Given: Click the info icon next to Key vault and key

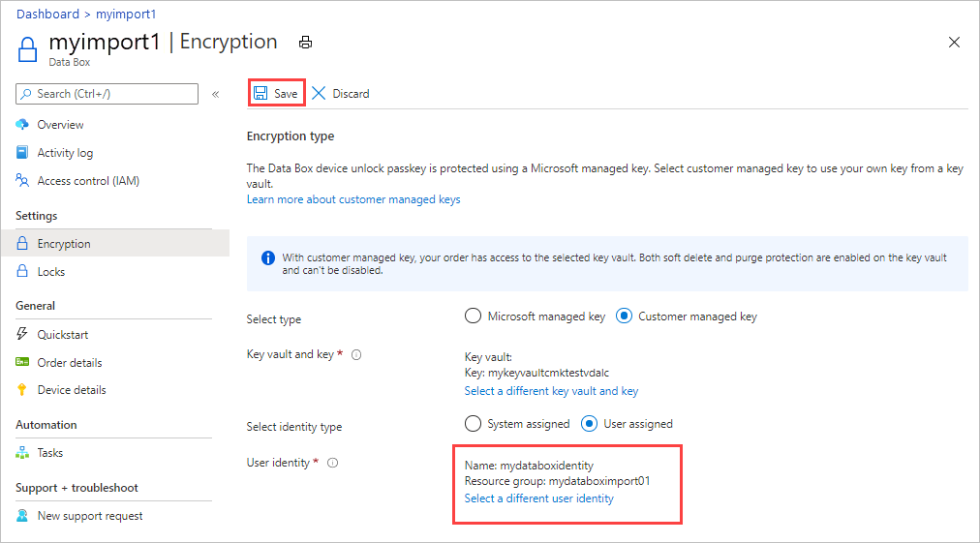Looking at the screenshot, I should 356,355.
